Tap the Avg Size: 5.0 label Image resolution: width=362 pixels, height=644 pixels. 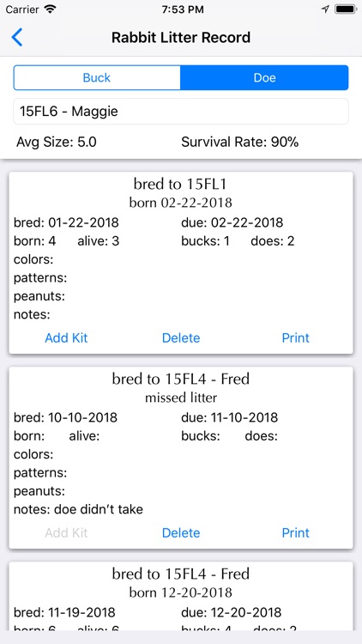tap(57, 143)
